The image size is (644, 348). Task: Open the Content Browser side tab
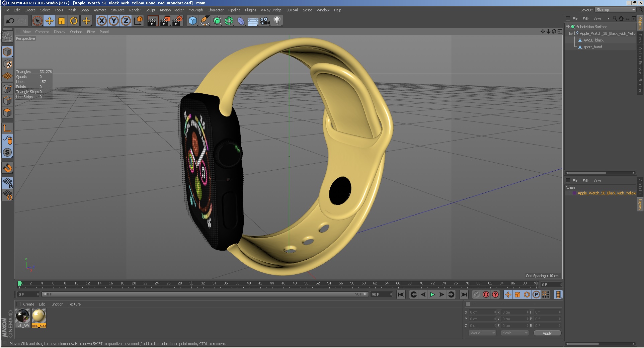point(640,60)
